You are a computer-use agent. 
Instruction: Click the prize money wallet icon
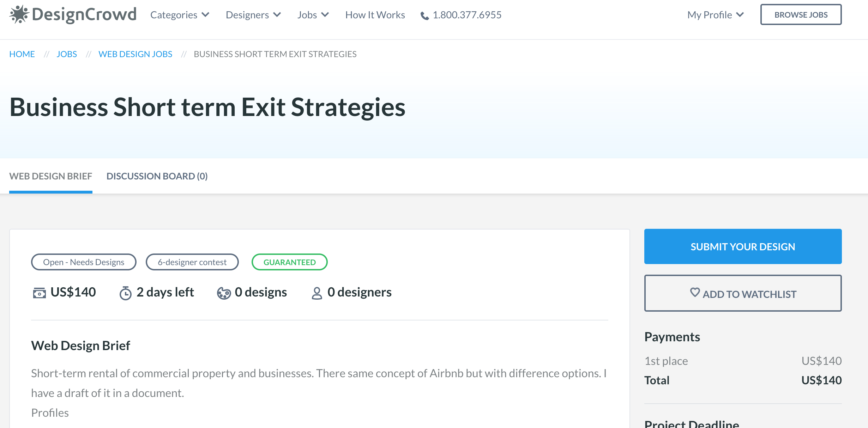coord(39,293)
